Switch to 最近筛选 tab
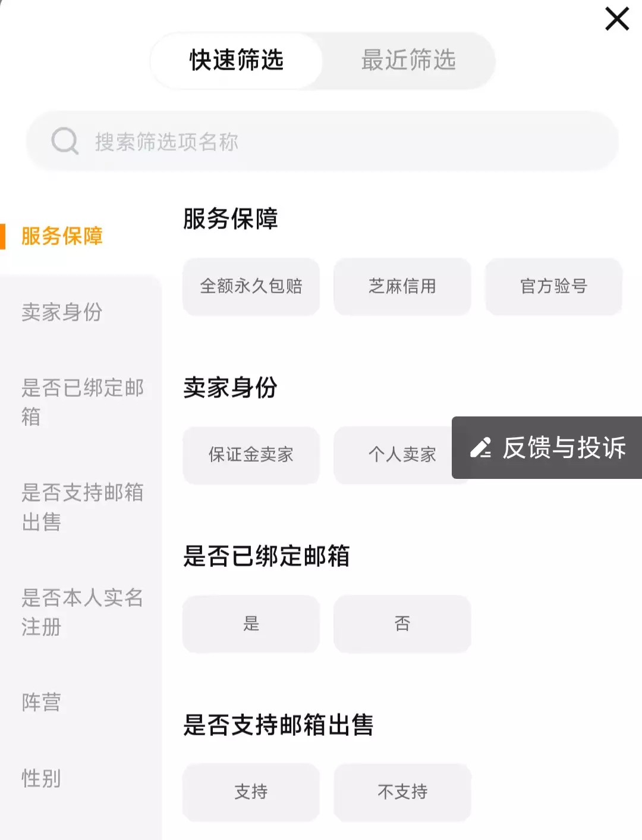Screen dimensions: 642x840 tap(408, 61)
